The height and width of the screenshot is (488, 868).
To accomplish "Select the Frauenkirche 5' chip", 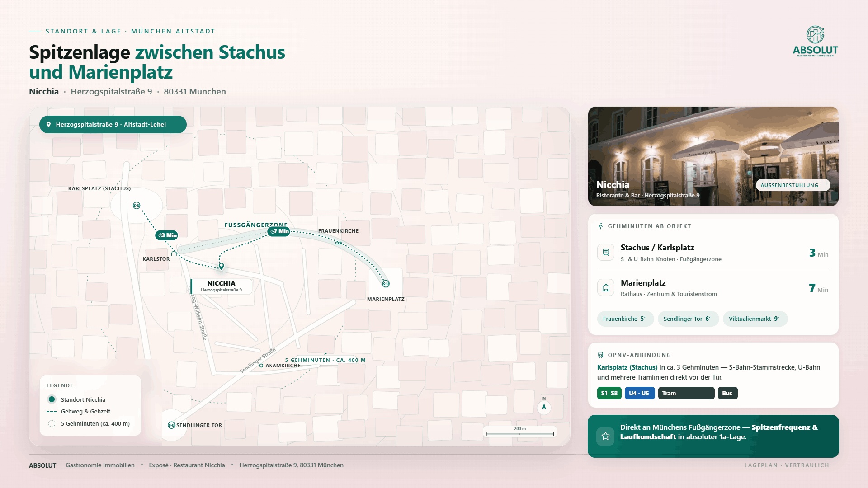I will [625, 319].
